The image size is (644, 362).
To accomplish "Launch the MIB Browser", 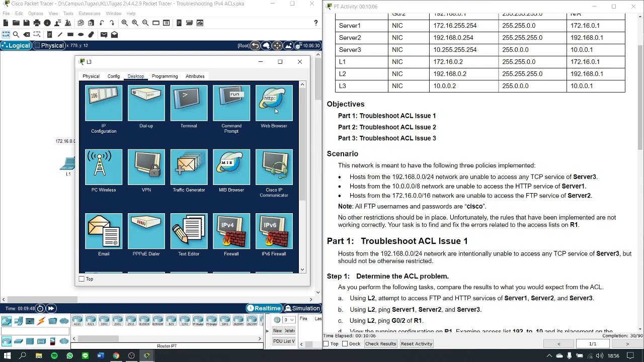I will (231, 167).
